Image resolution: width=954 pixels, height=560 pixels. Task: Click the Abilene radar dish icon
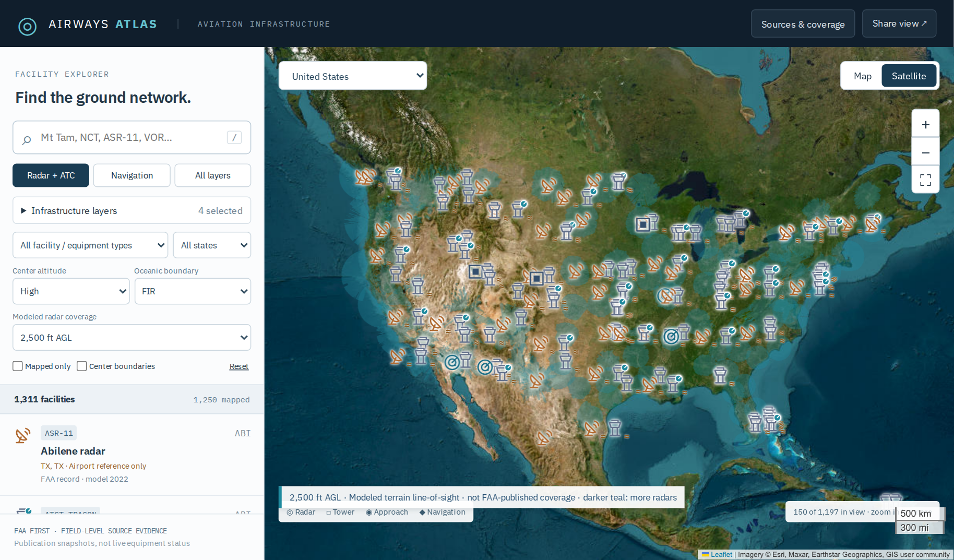pos(22,435)
